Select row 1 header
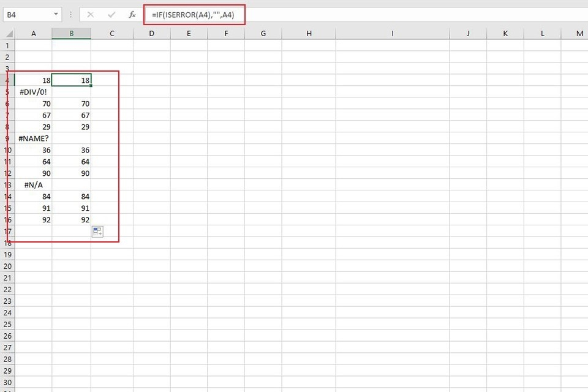Image resolution: width=588 pixels, height=392 pixels. [x=7, y=45]
